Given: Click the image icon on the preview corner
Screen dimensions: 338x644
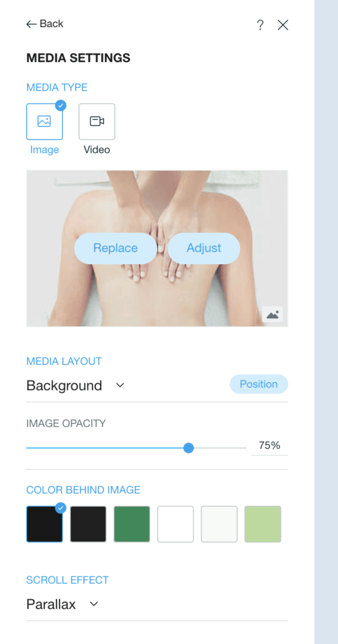Looking at the screenshot, I should (273, 314).
